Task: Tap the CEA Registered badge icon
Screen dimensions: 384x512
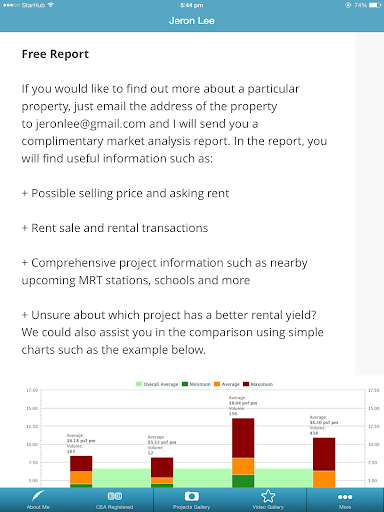Action: coord(115,496)
